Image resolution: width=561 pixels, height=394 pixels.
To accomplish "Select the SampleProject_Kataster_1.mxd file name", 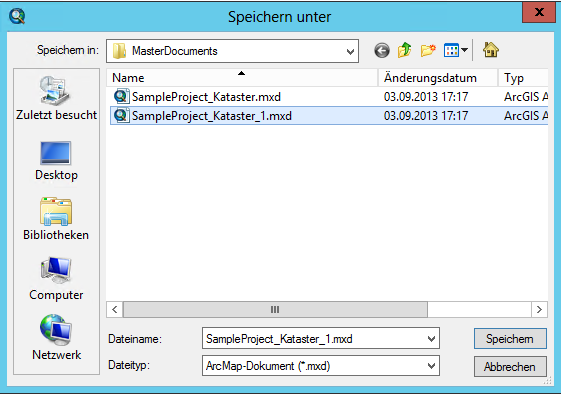I will [x=212, y=116].
